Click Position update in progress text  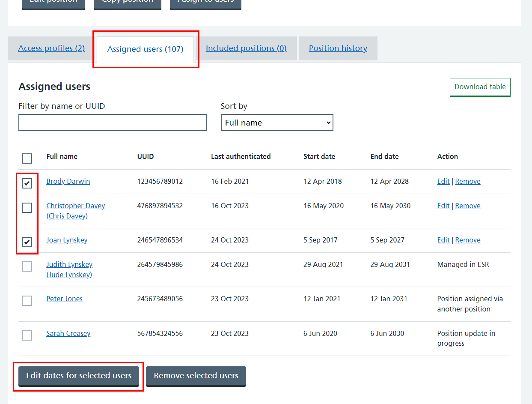467,338
